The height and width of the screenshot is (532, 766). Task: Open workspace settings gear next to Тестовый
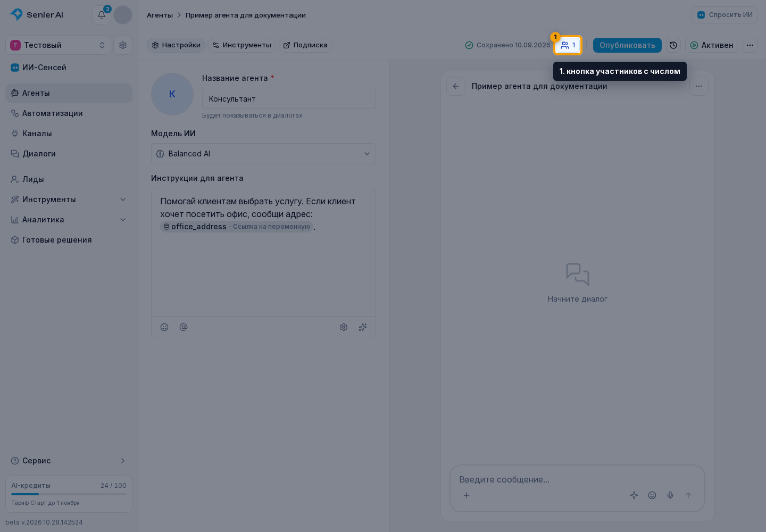tap(123, 45)
